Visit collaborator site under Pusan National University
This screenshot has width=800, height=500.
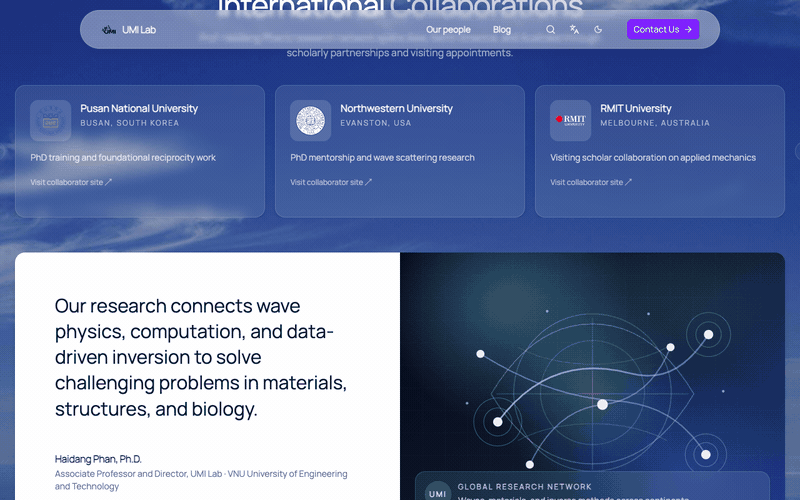(71, 182)
